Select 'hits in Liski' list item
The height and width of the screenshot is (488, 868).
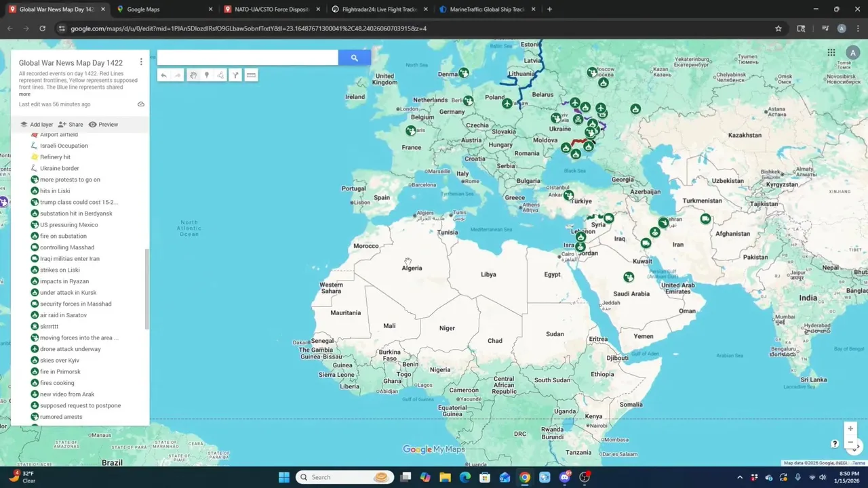55,191
